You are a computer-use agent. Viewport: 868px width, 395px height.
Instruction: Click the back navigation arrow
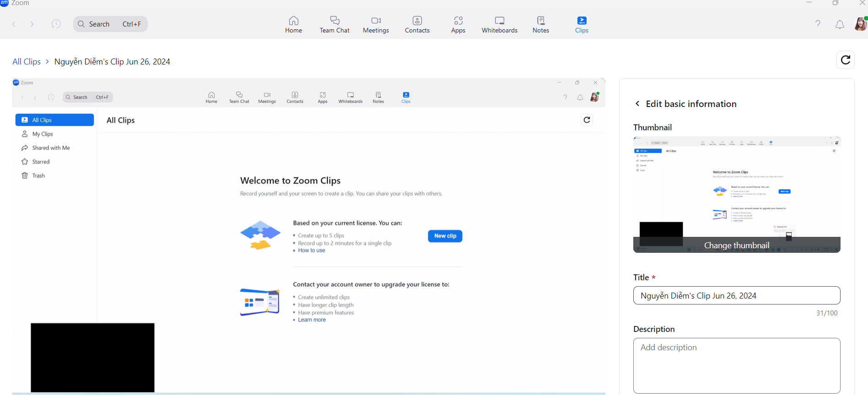(14, 24)
